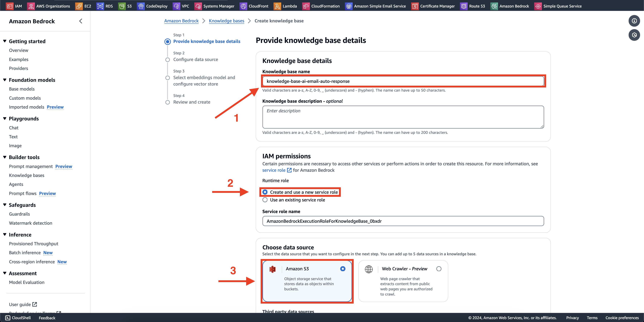Image resolution: width=644 pixels, height=322 pixels.
Task: Open the Amazon Simple Email Service icon
Action: tap(348, 6)
